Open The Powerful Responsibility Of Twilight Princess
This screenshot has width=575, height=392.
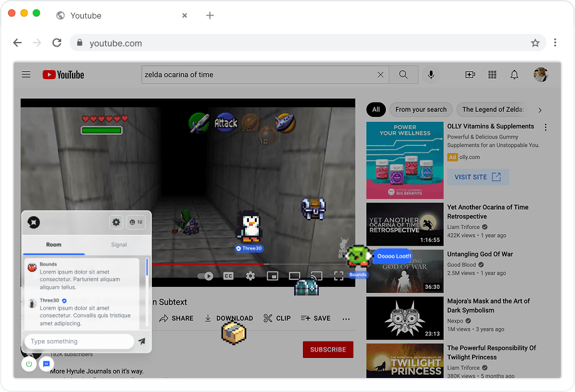click(491, 352)
